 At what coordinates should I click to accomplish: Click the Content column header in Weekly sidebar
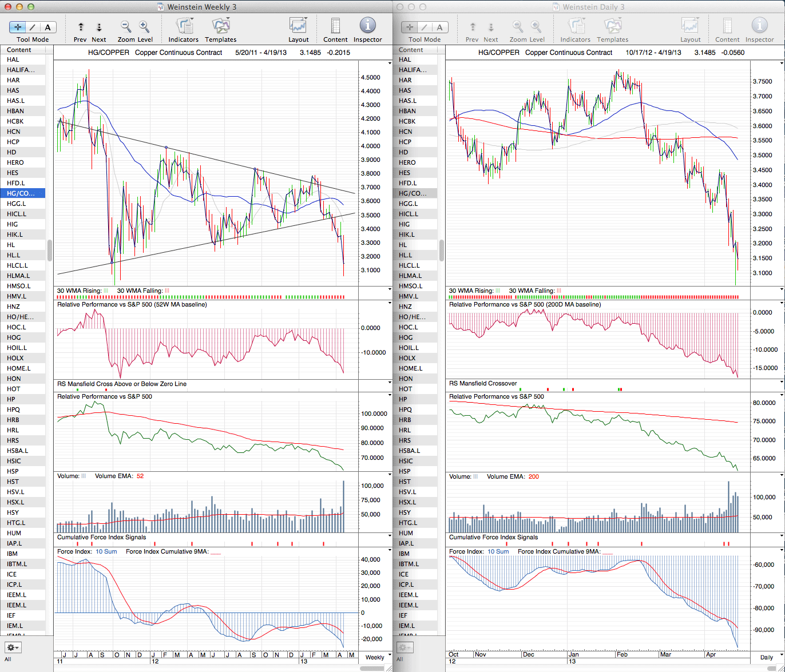19,50
